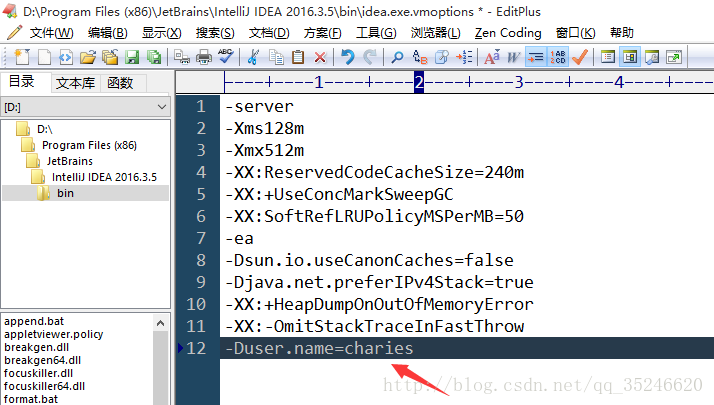The height and width of the screenshot is (405, 714).
Task: Open Find with magnifier icon
Action: coord(397,57)
